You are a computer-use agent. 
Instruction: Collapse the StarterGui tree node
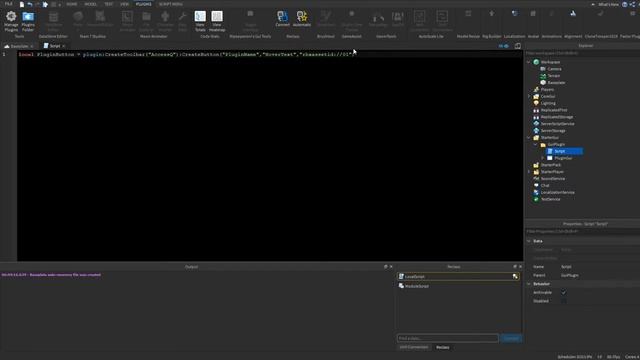click(x=529, y=138)
